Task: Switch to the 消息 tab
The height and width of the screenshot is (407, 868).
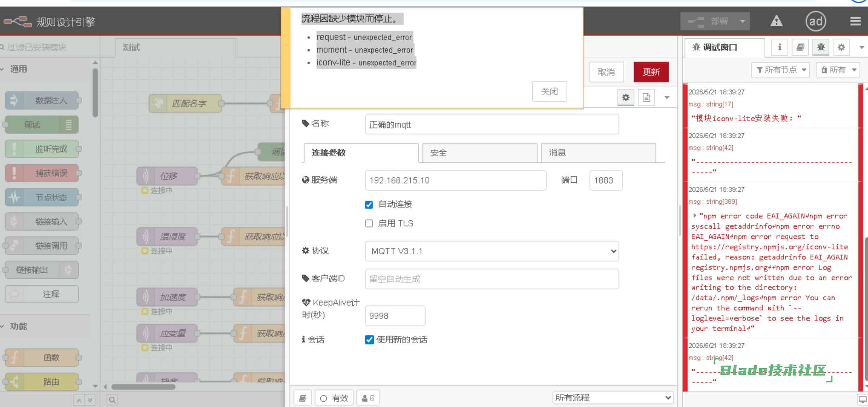Action: click(598, 152)
